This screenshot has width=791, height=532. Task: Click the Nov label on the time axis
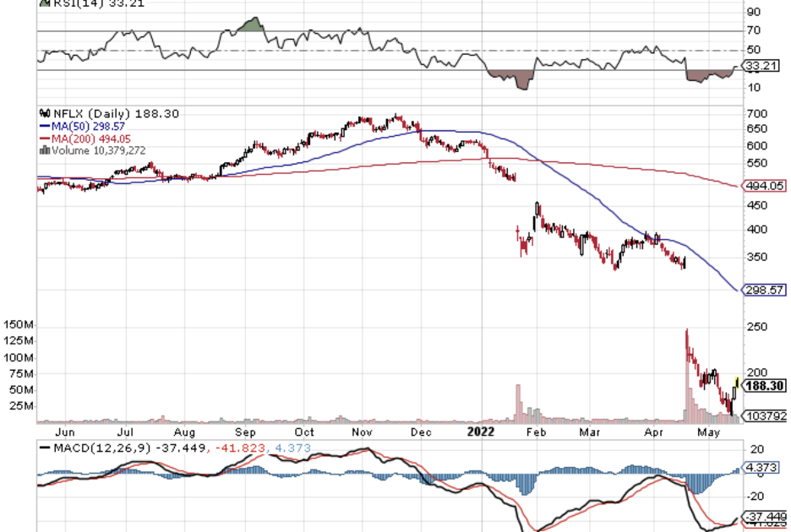click(363, 432)
